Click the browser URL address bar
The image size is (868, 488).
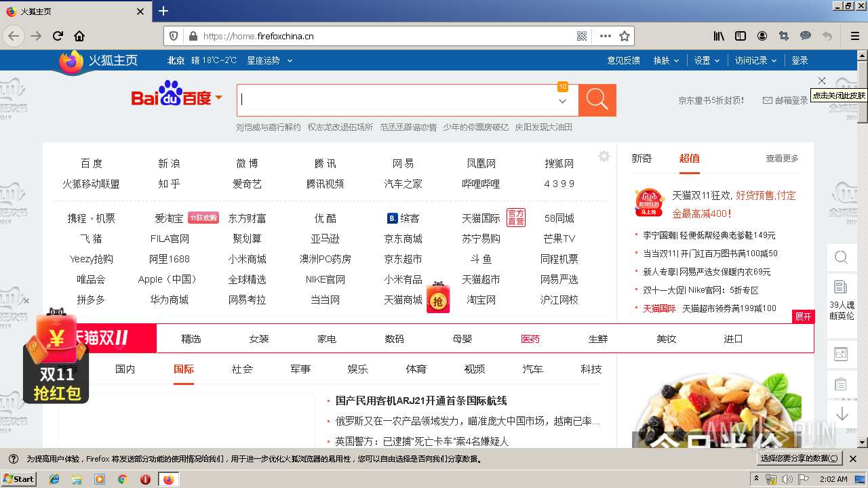[387, 36]
